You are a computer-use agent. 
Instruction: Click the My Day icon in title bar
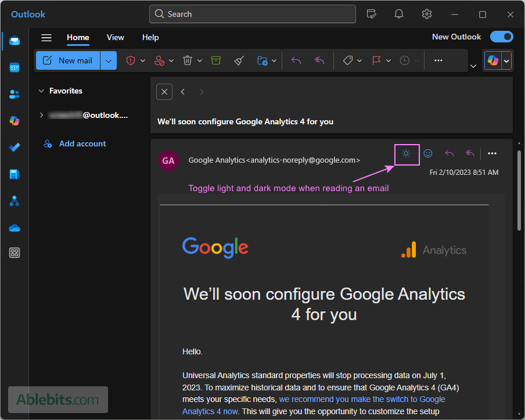371,14
